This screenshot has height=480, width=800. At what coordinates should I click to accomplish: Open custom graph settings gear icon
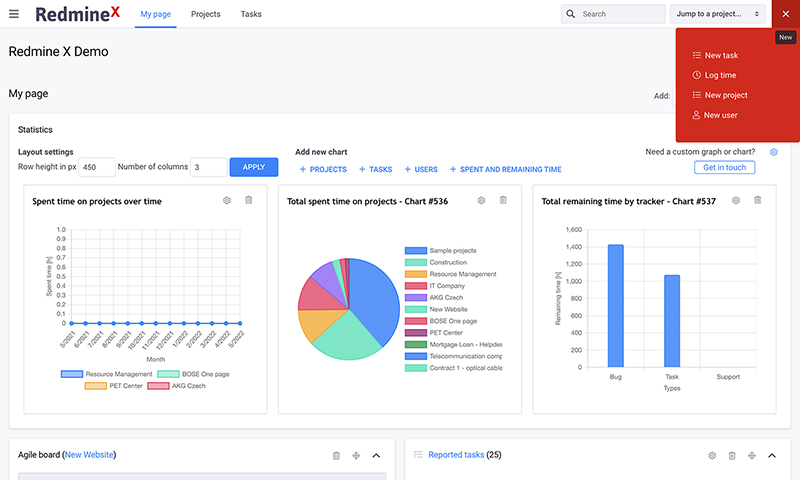(x=773, y=152)
